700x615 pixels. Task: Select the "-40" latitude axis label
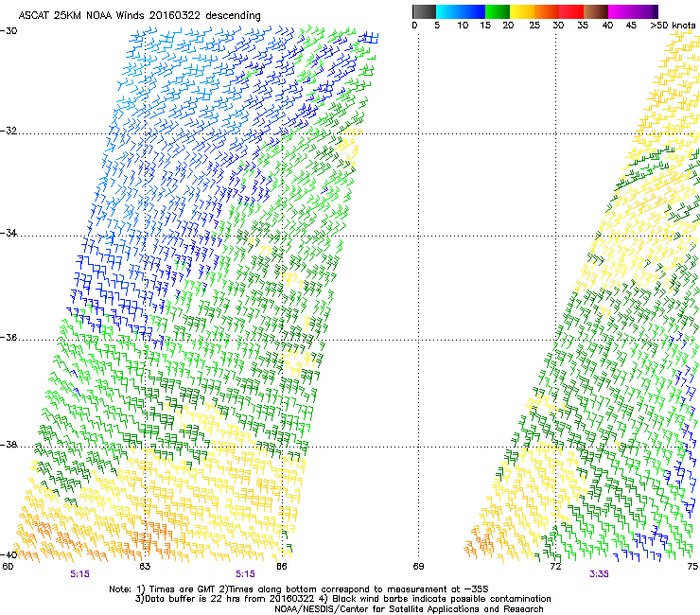click(9, 554)
